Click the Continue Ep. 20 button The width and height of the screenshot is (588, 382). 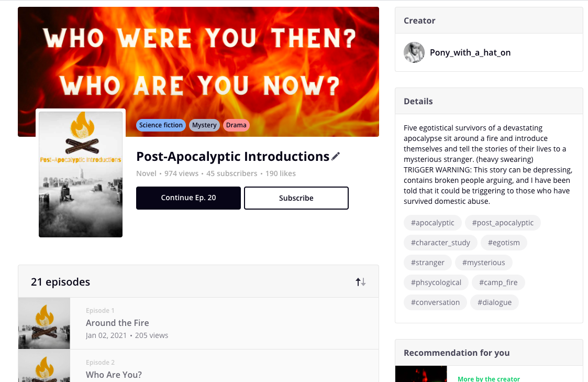pyautogui.click(x=188, y=198)
